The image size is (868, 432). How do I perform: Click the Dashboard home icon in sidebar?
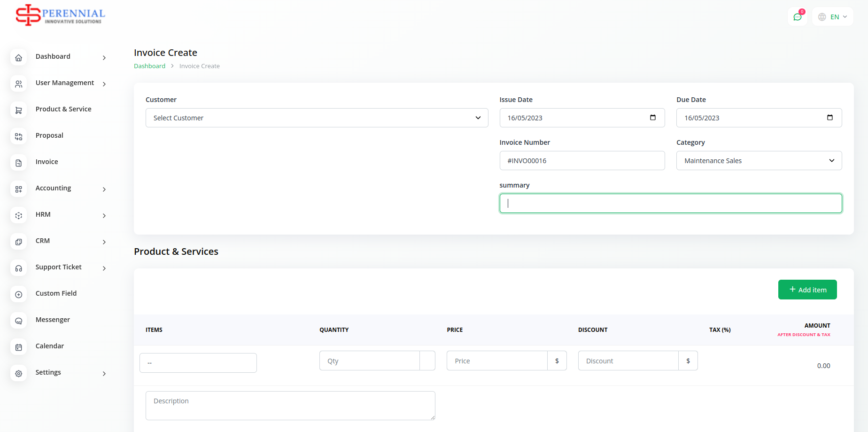[x=19, y=58]
